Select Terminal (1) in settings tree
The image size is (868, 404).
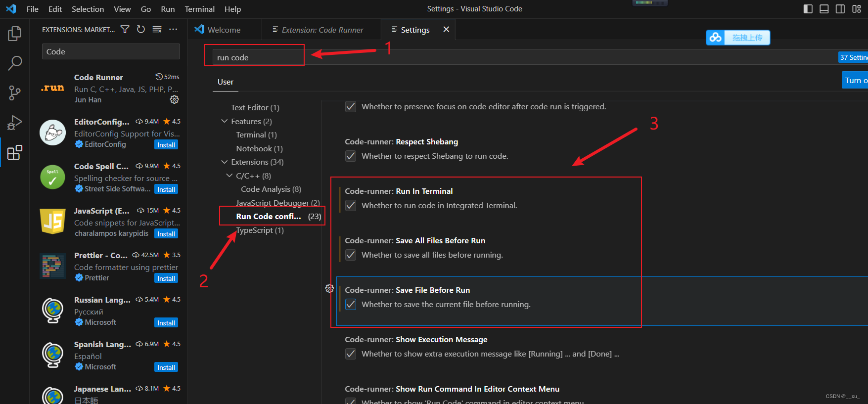tap(256, 135)
